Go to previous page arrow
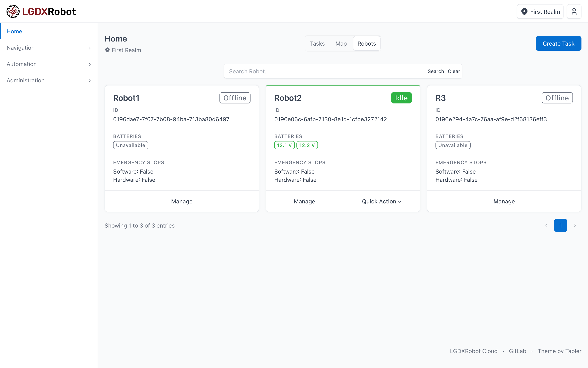Viewport: 588px width, 368px height. [546, 225]
